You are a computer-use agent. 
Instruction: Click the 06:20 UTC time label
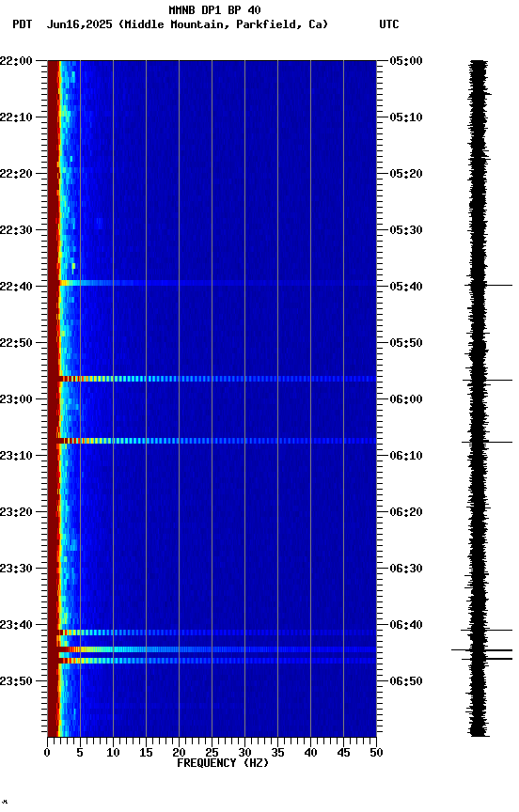[x=406, y=512]
